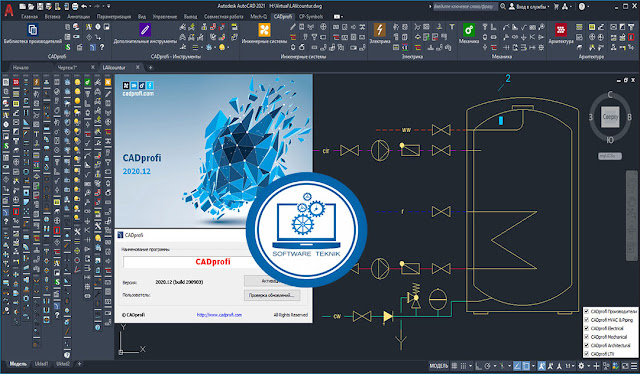The width and height of the screenshot is (640, 374).
Task: Click the question mark help icon in CADprofi panel
Action: point(102,47)
